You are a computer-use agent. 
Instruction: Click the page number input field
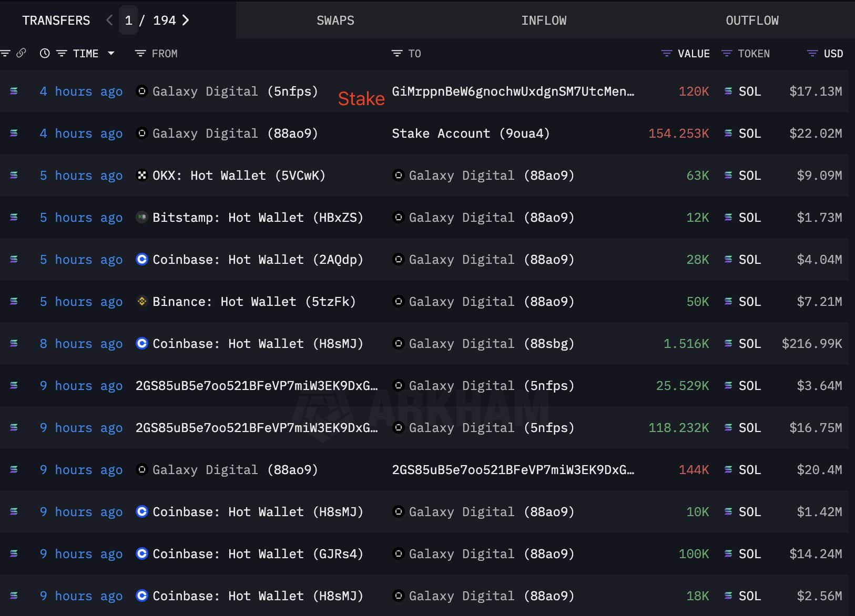[128, 20]
